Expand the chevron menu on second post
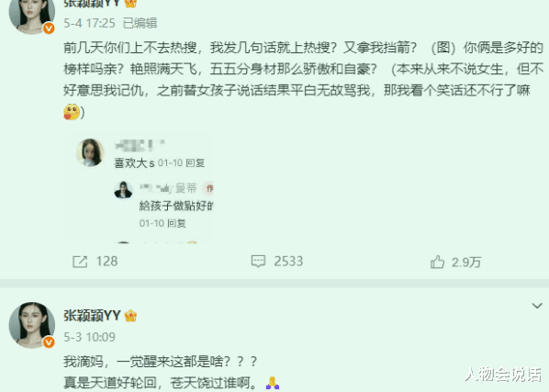The height and width of the screenshot is (392, 549). pos(537,306)
